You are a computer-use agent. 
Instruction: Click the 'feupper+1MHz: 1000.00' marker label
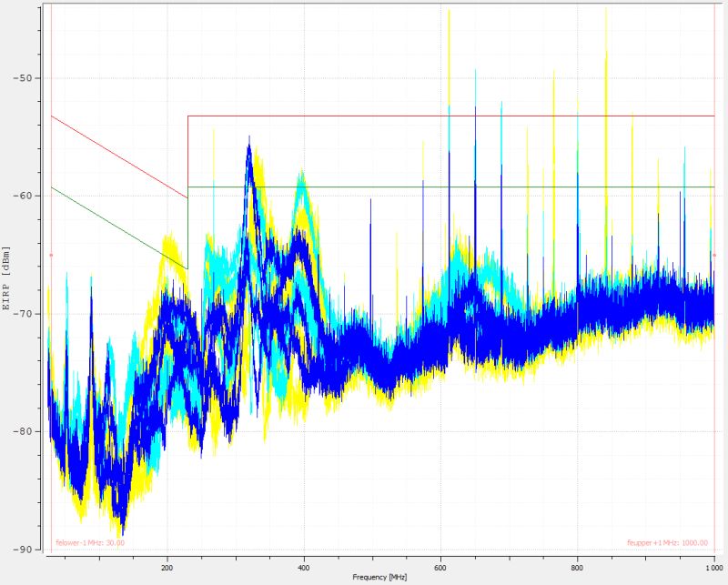coord(668,543)
